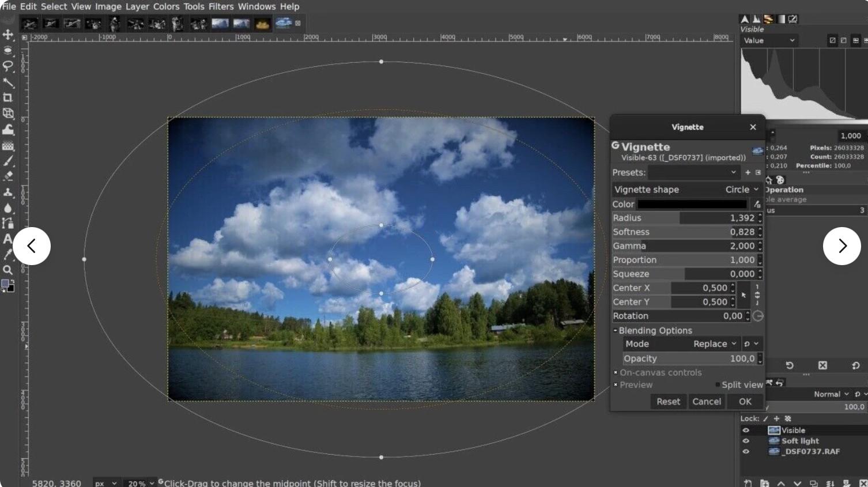Select the Paintbrush tool
868x487 pixels.
coord(8,161)
